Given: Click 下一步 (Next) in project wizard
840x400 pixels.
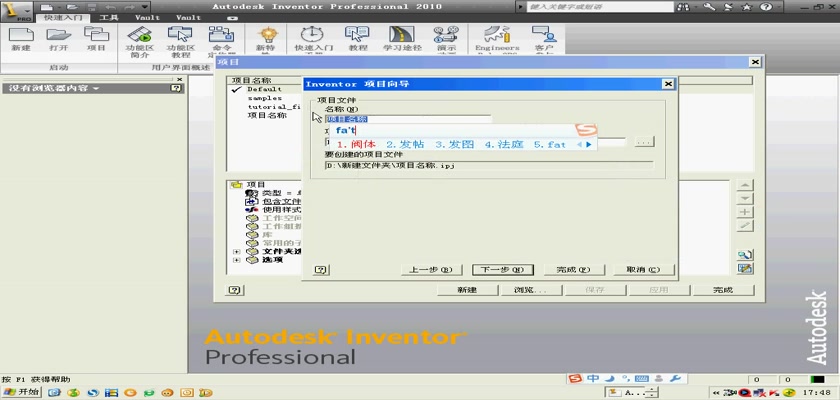Looking at the screenshot, I should coord(502,269).
